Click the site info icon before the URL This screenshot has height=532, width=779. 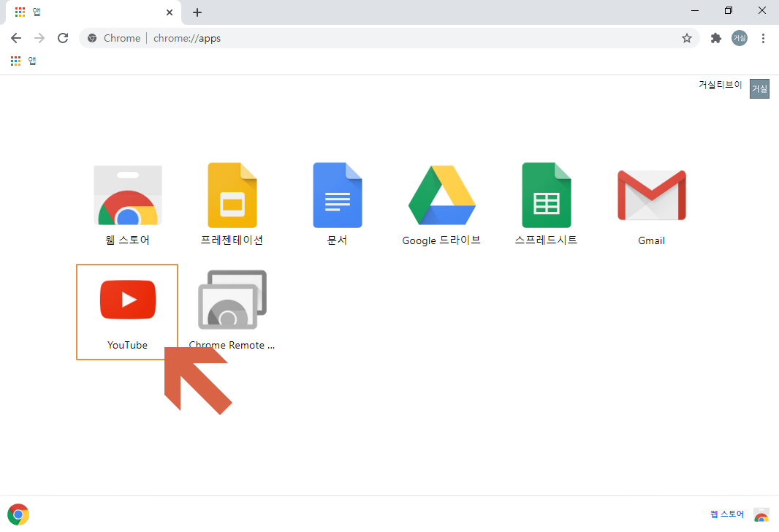tap(92, 38)
